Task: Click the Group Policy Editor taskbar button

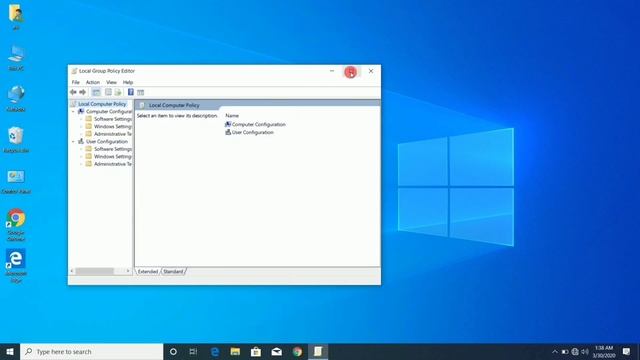Action: 318,351
